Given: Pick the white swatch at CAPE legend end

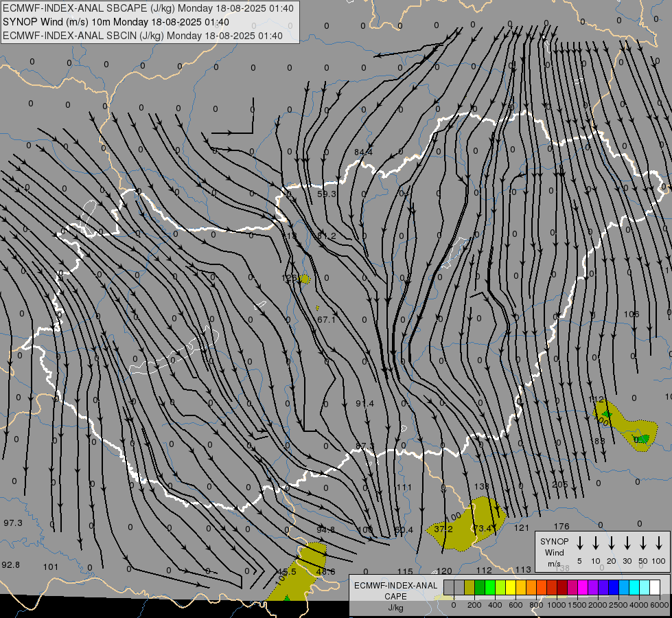Looking at the screenshot, I should [655, 587].
